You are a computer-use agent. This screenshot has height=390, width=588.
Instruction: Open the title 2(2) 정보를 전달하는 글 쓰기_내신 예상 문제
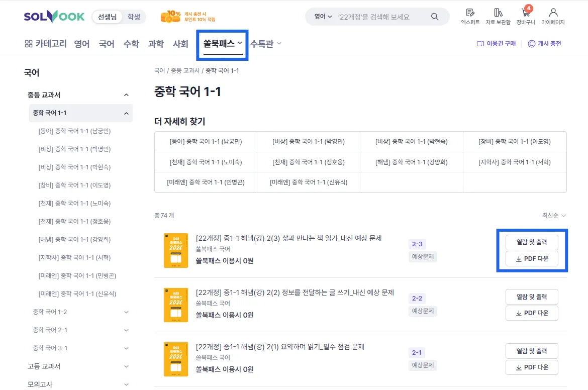click(x=295, y=292)
